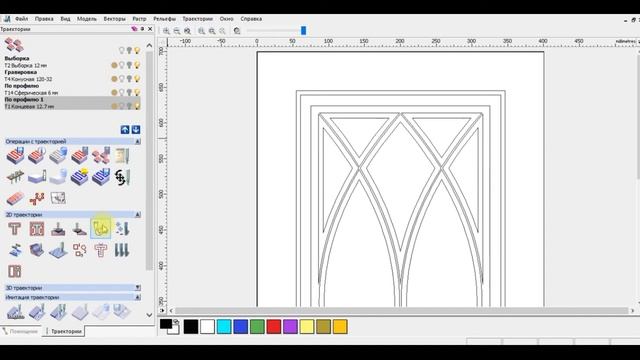Click the canvas horizontal scrollbar left arrow
This screenshot has width=640, height=360.
[x=171, y=311]
